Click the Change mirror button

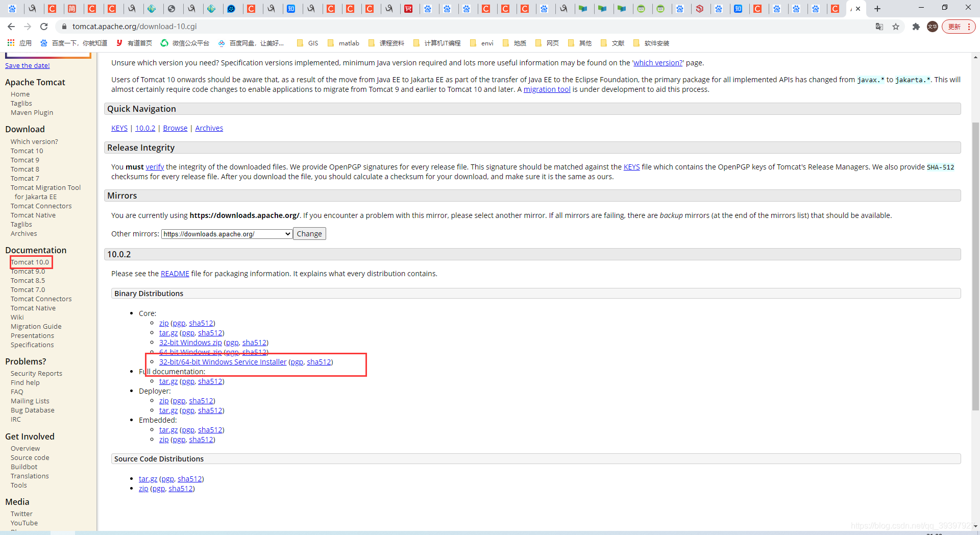pyautogui.click(x=309, y=234)
